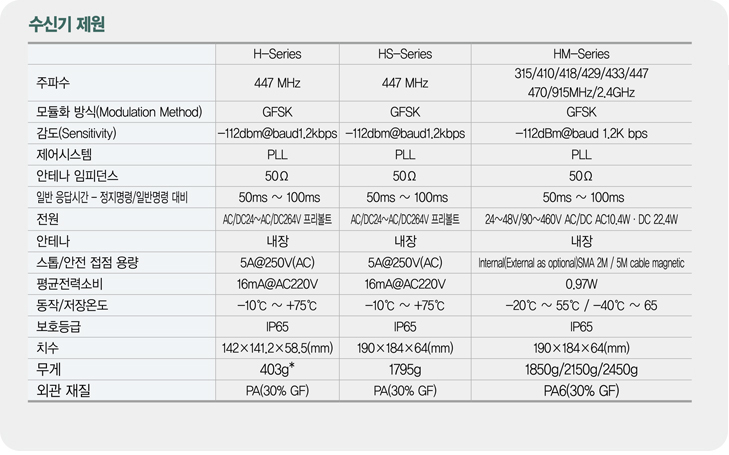The image size is (729, 455).
Task: Click the HM-Series frequency list cell
Action: pyautogui.click(x=581, y=83)
